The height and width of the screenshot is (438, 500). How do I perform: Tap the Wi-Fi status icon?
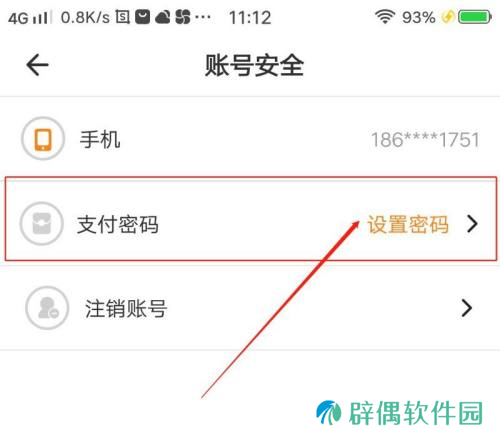tap(385, 17)
